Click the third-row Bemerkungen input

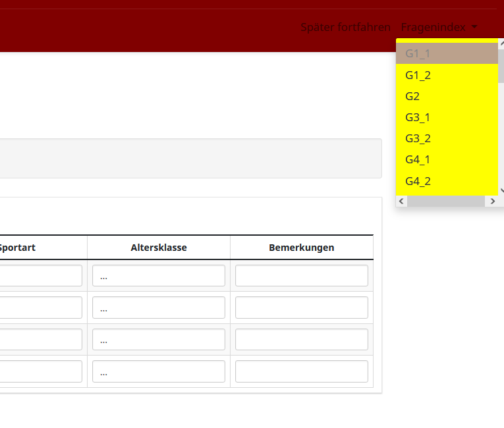tap(301, 340)
